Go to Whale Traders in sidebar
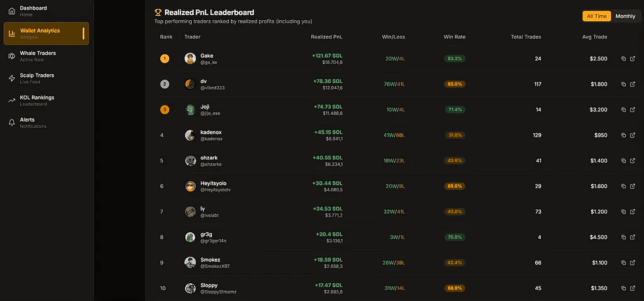Screen dimensions: 644x301 38,56
